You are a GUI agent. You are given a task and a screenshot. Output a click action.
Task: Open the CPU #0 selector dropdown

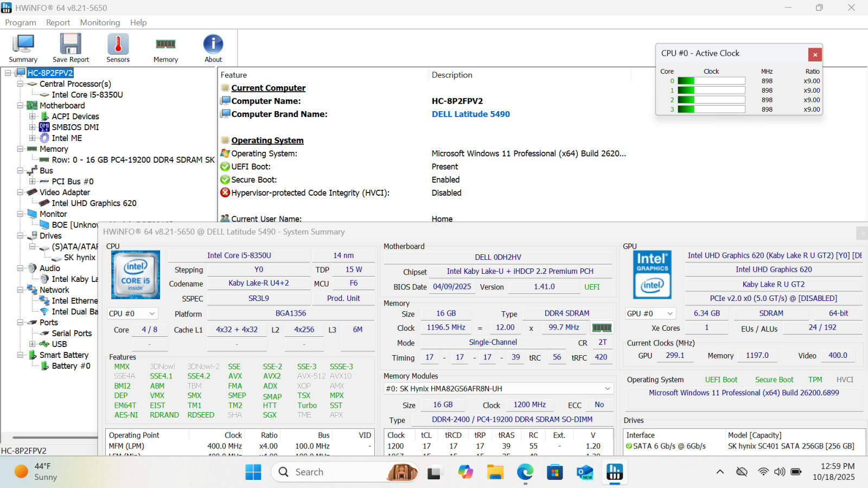tap(132, 313)
